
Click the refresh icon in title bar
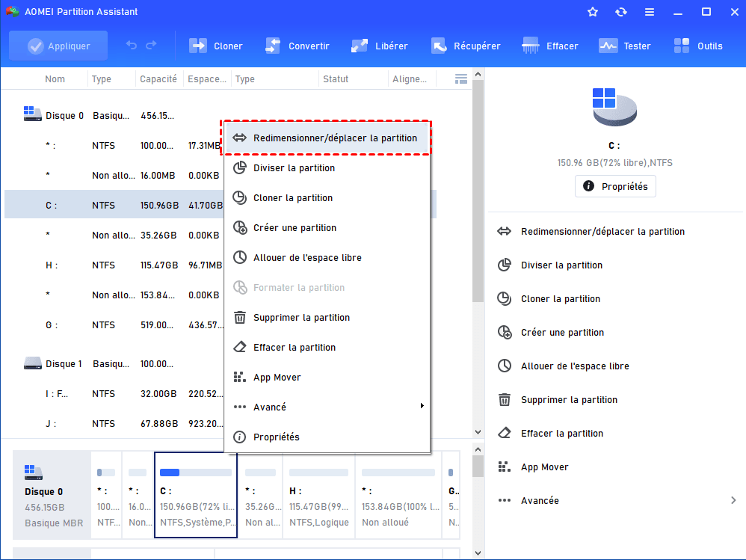620,12
